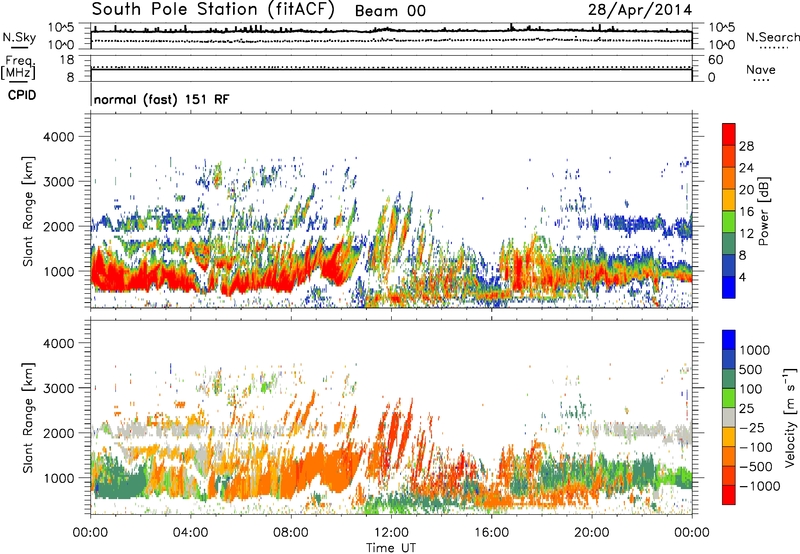Click the "4000" tick of the power panel
The image size is (800, 554).
click(58, 137)
